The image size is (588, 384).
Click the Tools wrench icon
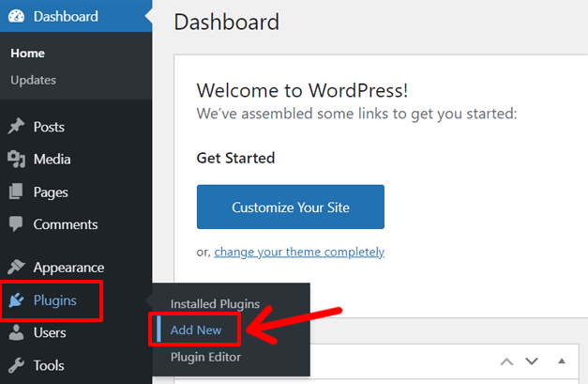pyautogui.click(x=16, y=365)
